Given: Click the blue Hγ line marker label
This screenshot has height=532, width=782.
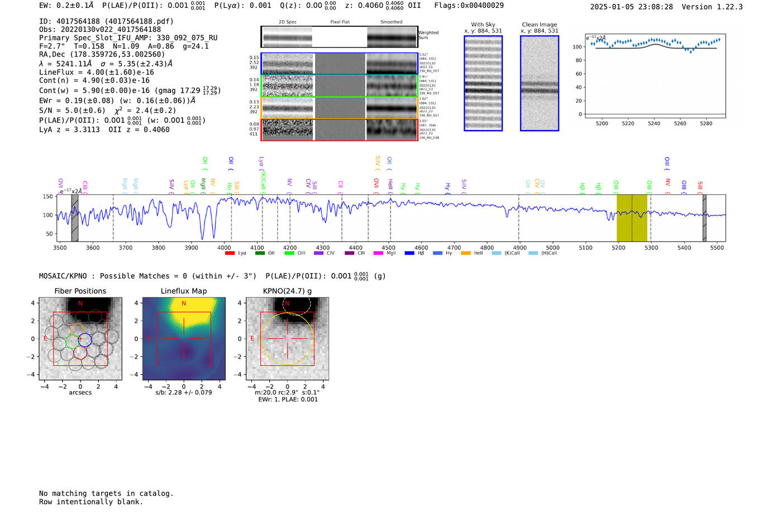Looking at the screenshot, I should [447, 188].
